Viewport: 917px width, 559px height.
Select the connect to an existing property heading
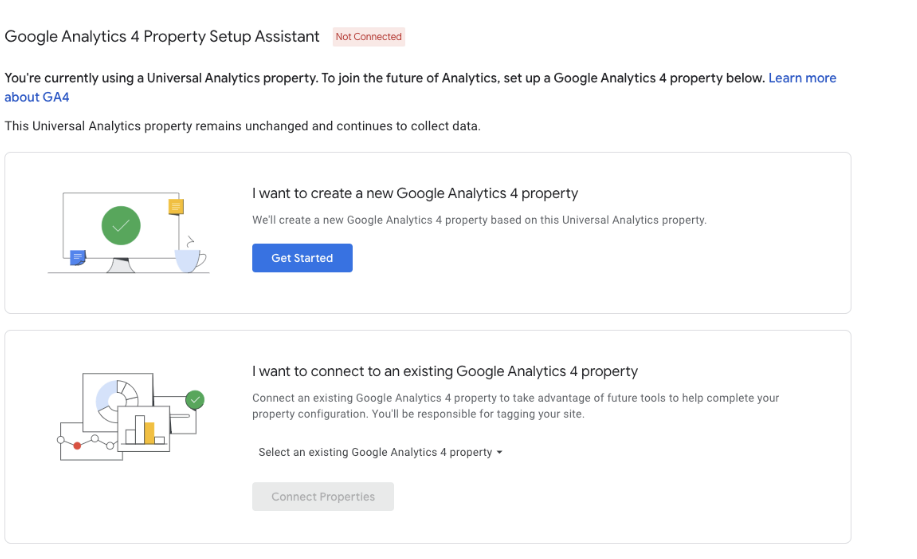click(445, 371)
